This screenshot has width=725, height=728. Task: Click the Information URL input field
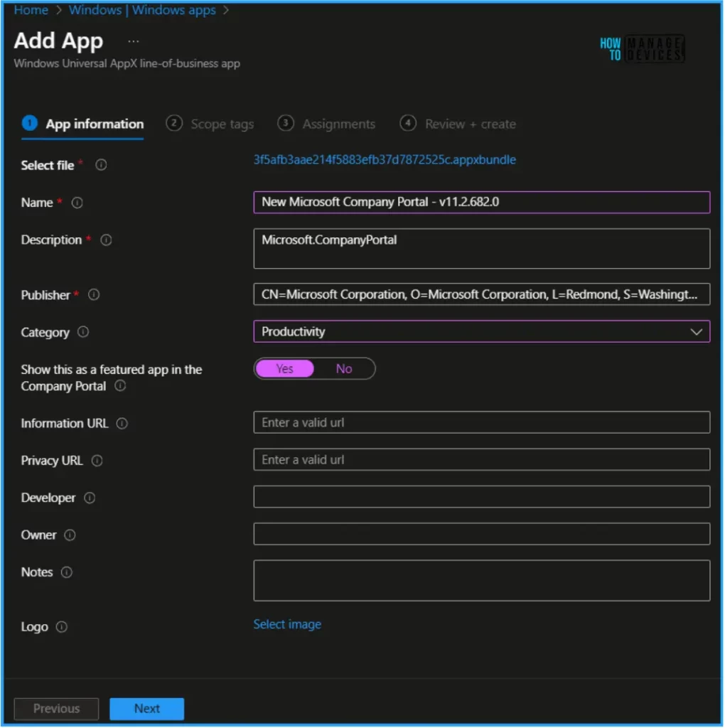click(x=481, y=422)
